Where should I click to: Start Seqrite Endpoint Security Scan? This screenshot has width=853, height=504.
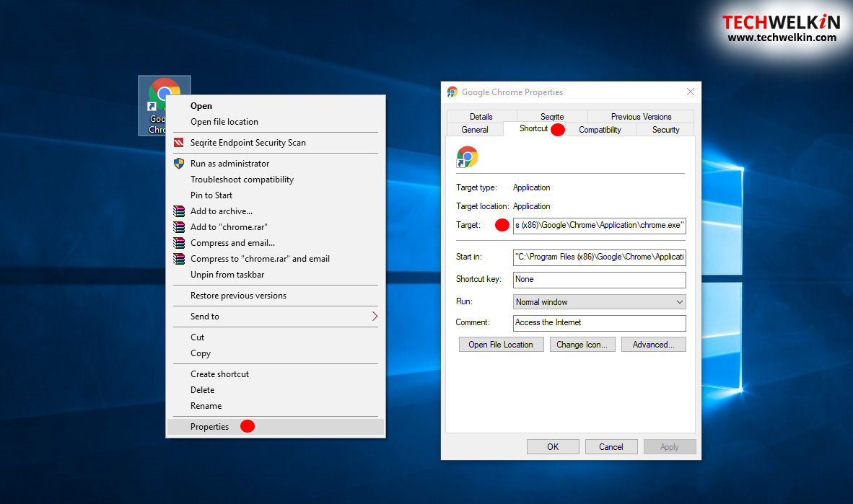coord(275,143)
